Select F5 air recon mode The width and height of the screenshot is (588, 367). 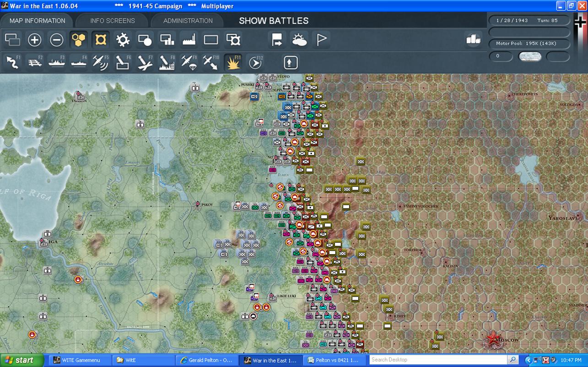click(x=101, y=62)
